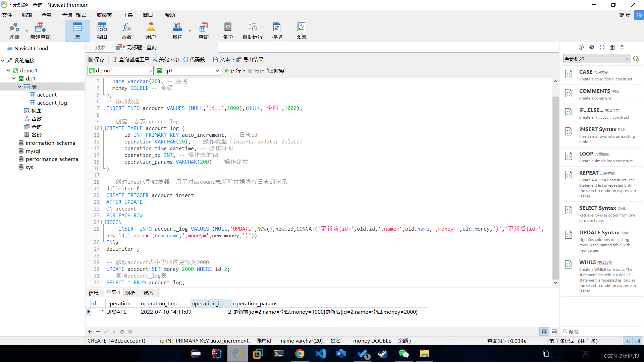Viewport: 644px width, 362px height.
Task: Collapse the dp1 database tree node
Action: tap(14, 78)
